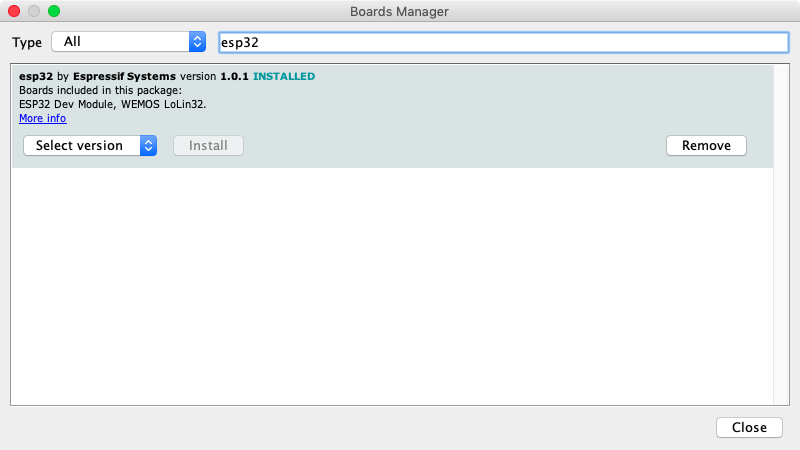Click the vertical scrollbar track in the package list
The height and width of the screenshot is (450, 800).
(x=780, y=280)
